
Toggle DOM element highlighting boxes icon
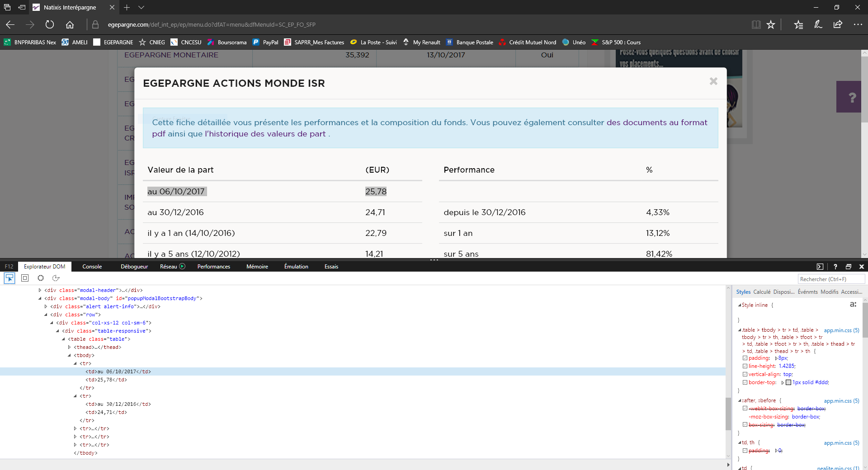click(x=25, y=278)
